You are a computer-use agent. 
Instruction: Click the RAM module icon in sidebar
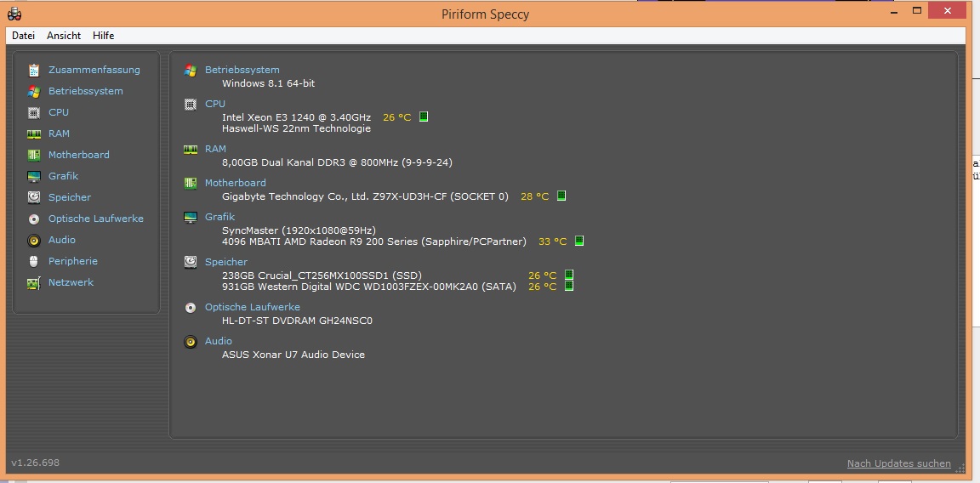[34, 134]
